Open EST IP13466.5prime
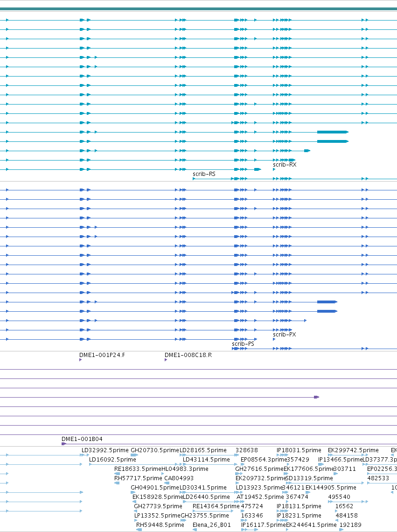This screenshot has width=397, height=532. [341, 459]
